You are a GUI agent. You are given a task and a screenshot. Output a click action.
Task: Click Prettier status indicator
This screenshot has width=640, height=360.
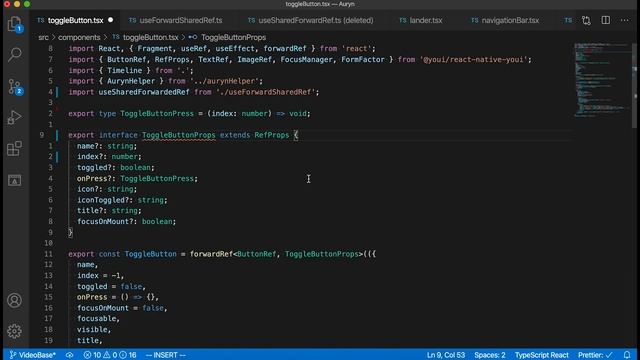click(x=595, y=355)
